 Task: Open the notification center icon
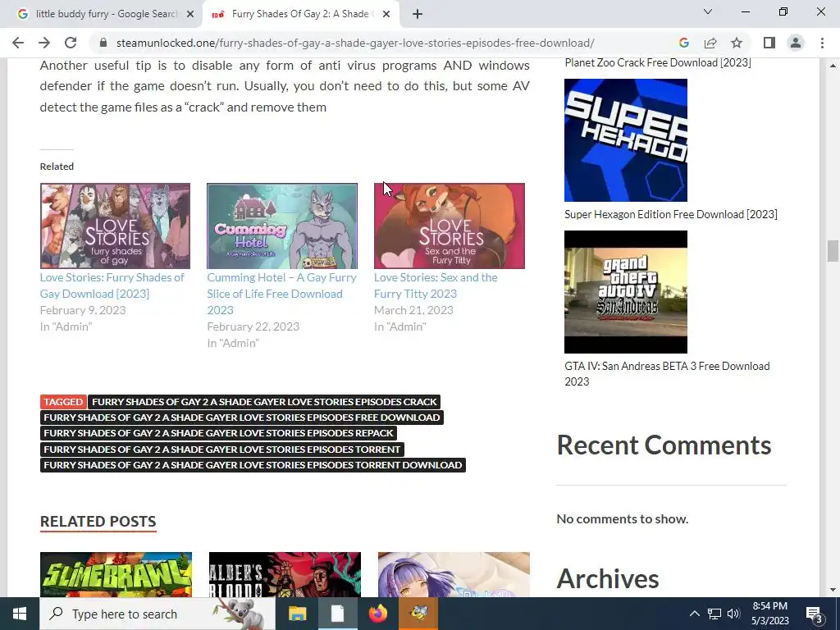click(x=815, y=614)
